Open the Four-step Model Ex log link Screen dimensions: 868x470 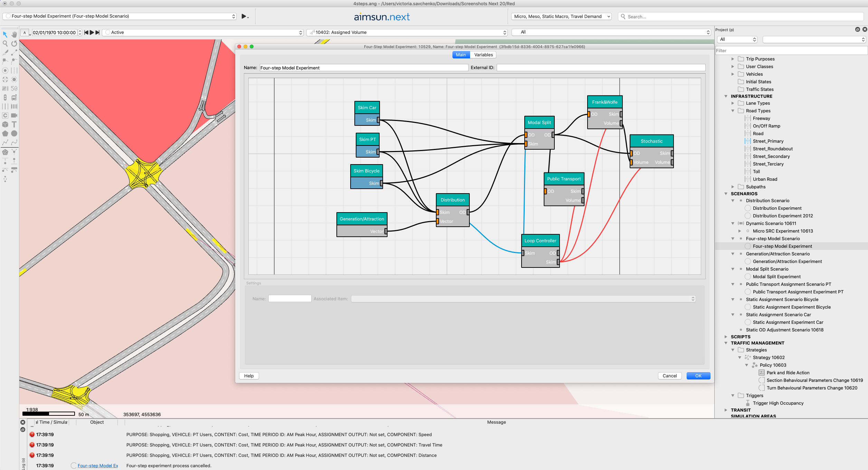tap(98, 466)
